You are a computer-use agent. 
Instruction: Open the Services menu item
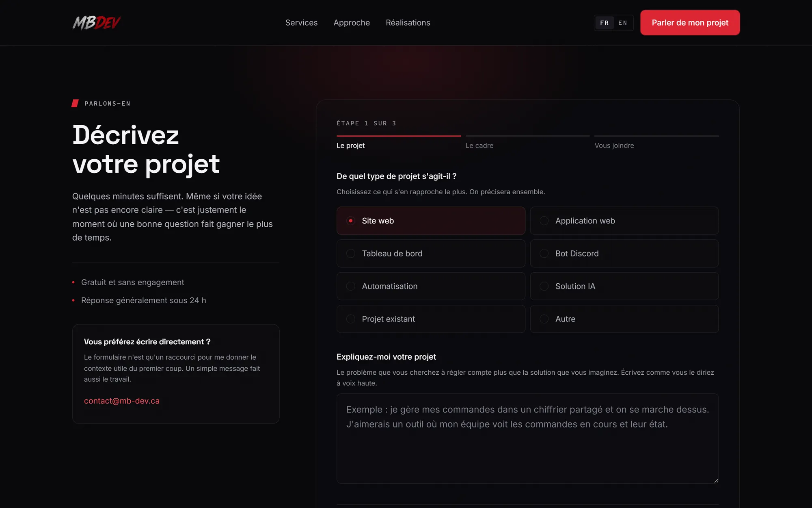301,23
